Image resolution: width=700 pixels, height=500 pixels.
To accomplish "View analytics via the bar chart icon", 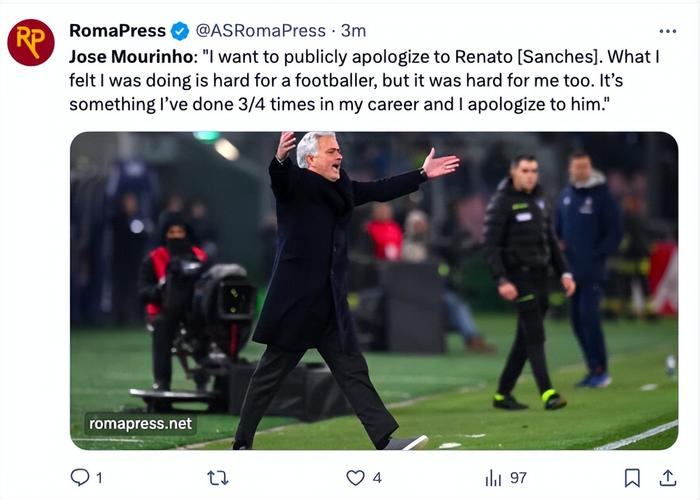I will [493, 478].
